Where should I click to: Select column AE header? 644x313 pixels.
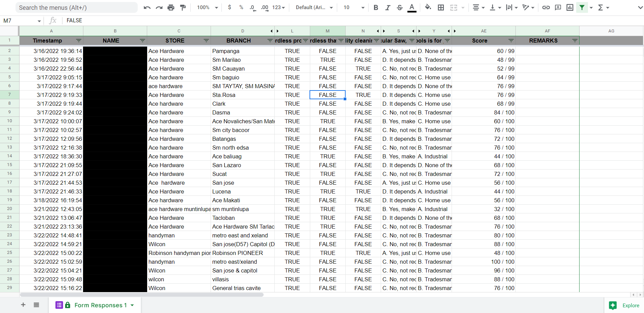point(484,31)
